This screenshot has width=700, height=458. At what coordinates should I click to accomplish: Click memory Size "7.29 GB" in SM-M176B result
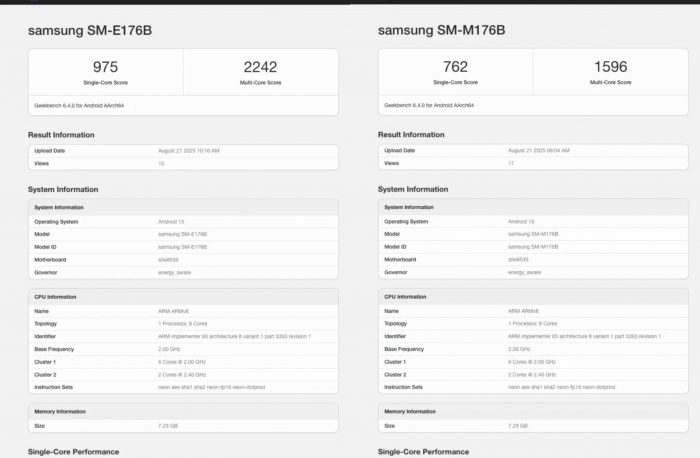point(518,426)
